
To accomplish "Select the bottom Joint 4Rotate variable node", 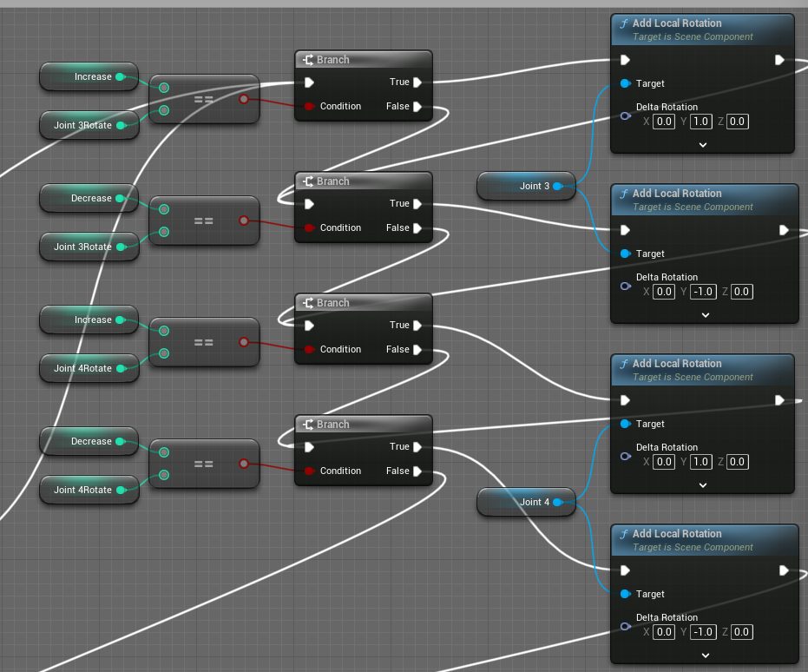I will coord(89,490).
